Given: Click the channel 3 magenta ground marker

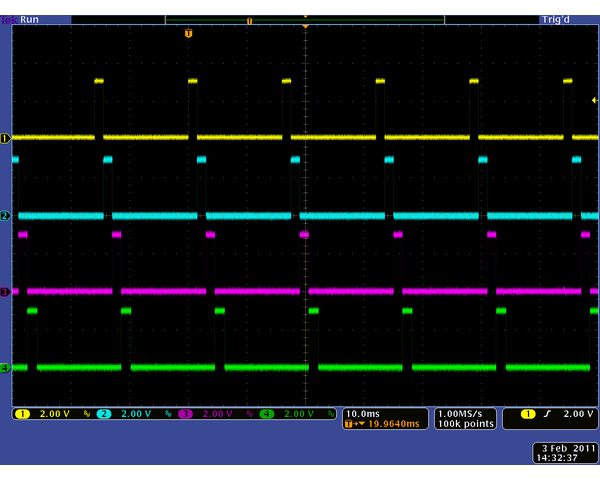Looking at the screenshot, I should point(5,292).
